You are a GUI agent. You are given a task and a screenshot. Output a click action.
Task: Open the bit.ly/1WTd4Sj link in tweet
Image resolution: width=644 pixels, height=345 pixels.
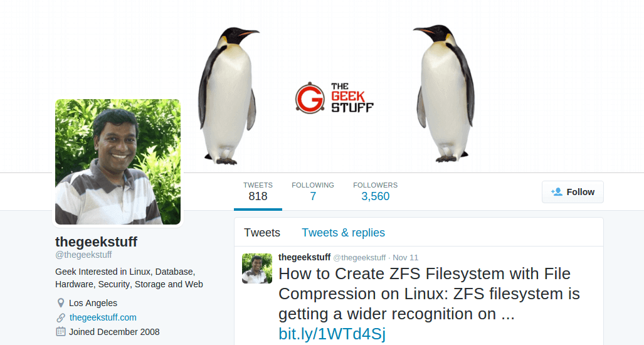coord(332,334)
